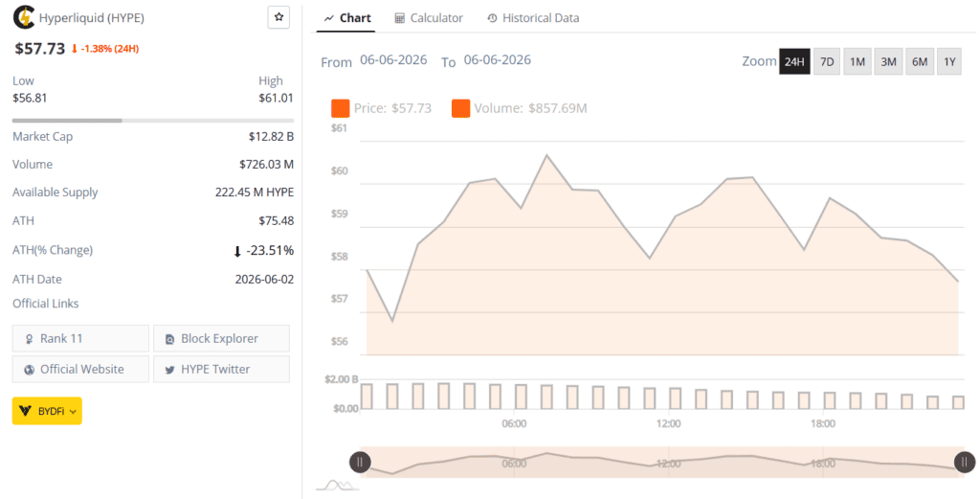Viewport: 980px width, 499px height.
Task: Open the Block Explorer link
Action: [221, 338]
